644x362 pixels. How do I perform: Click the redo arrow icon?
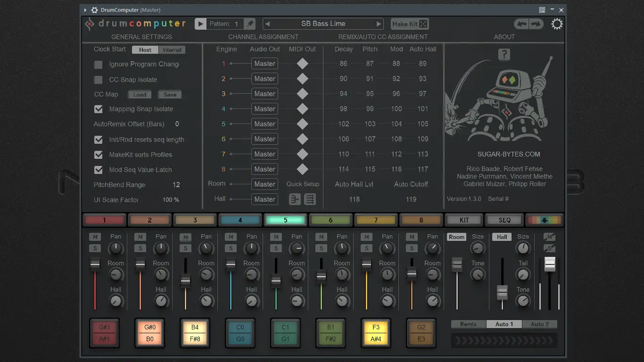pyautogui.click(x=536, y=24)
